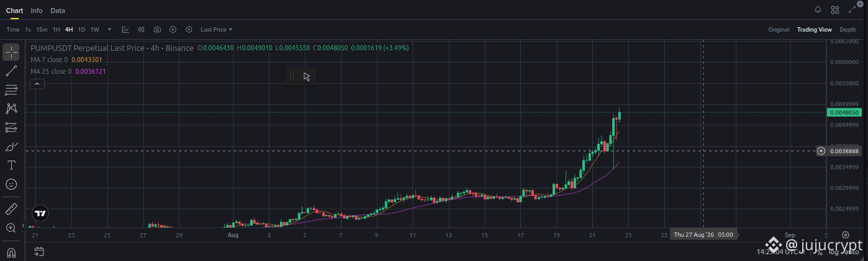Click the PUMPUSDT Perpetual symbol title
Viewport: 868px width, 261px height.
[x=112, y=48]
